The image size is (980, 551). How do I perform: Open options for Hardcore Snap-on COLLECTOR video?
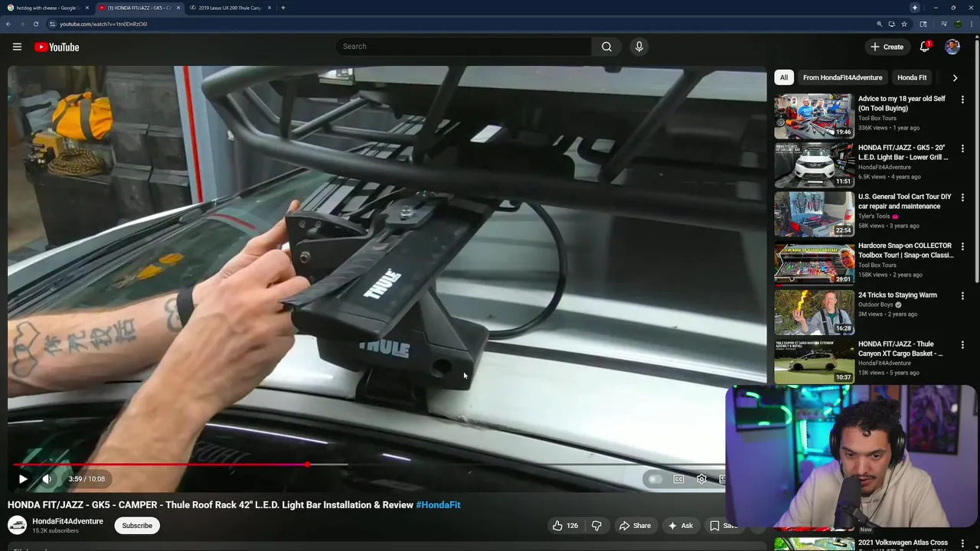pos(962,246)
